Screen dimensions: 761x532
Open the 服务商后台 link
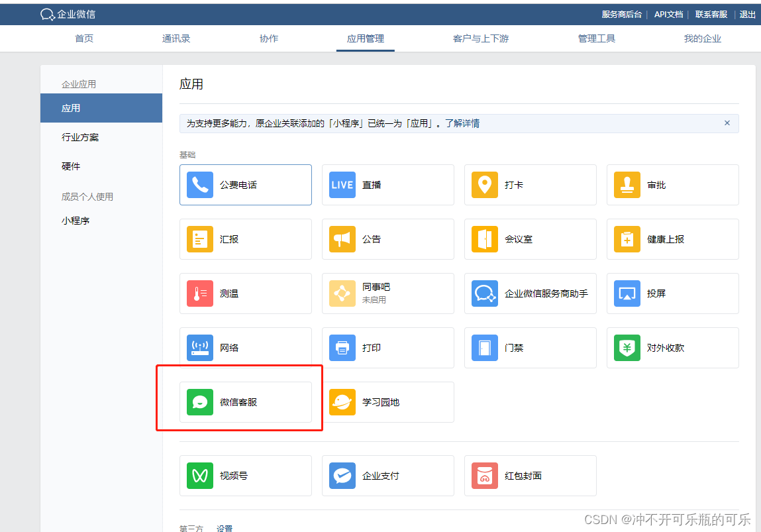coord(621,15)
